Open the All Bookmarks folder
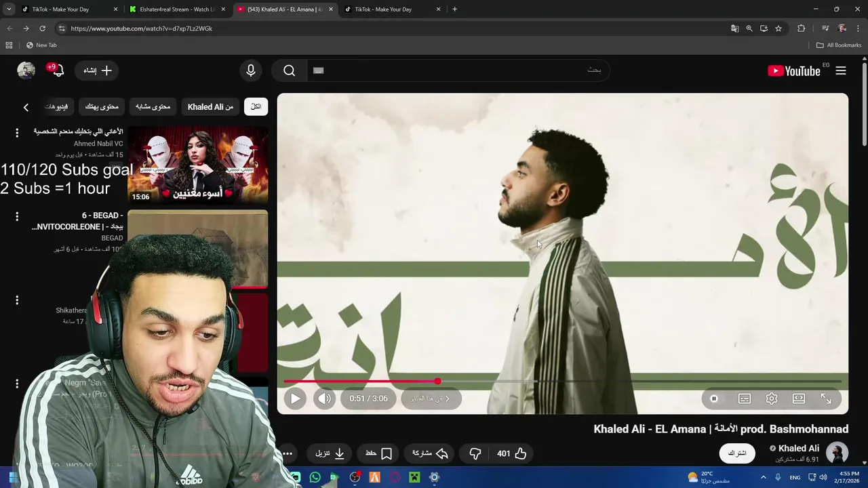The image size is (868, 488). [x=839, y=45]
